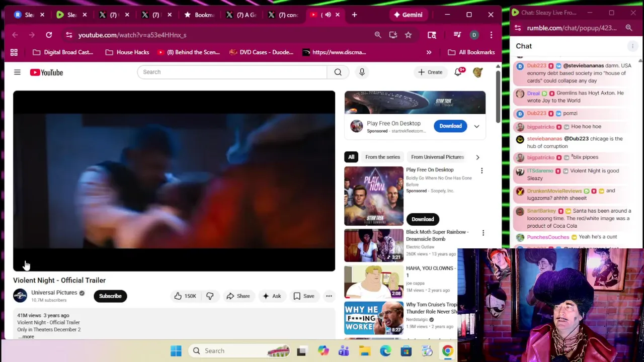This screenshot has height=362, width=644.
Task: Open Rumble chat options three-dot menu
Action: tap(632, 46)
